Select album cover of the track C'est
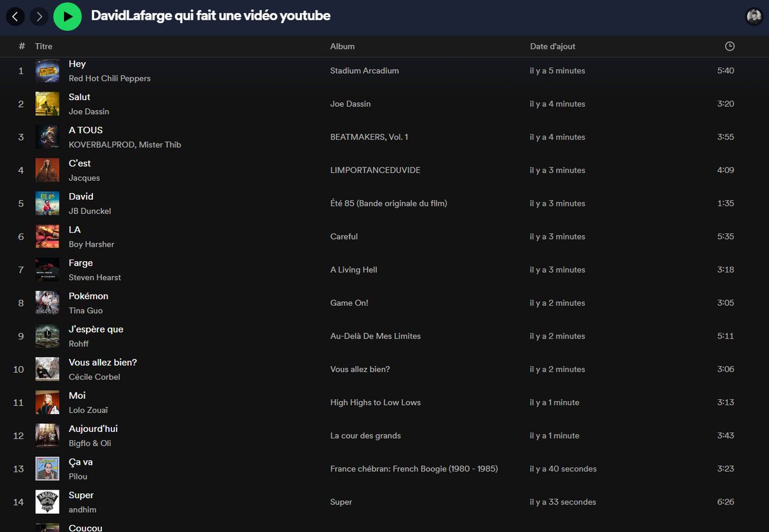The image size is (769, 532). coord(47,170)
